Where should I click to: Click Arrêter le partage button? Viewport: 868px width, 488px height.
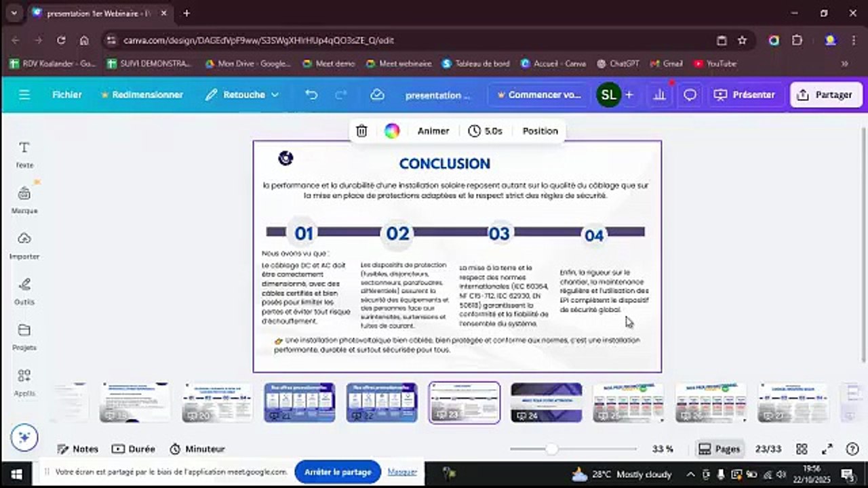(338, 472)
